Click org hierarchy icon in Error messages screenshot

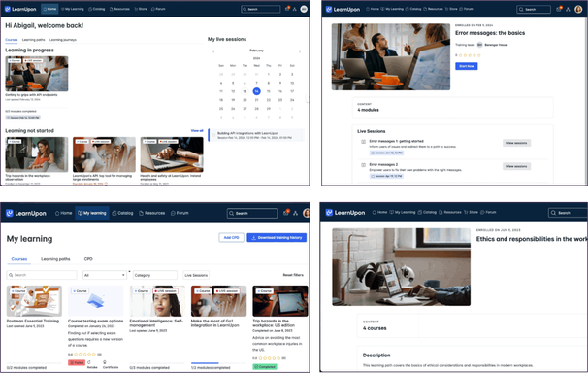568,10
